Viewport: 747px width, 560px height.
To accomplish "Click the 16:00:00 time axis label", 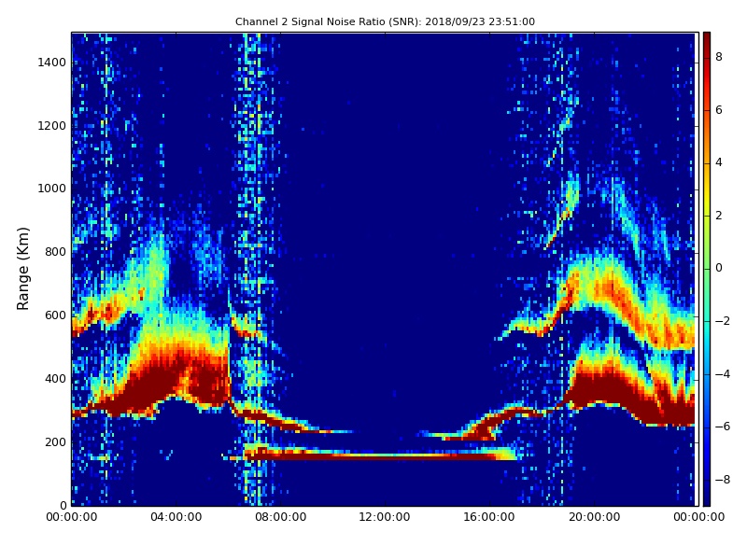I will 489,517.
